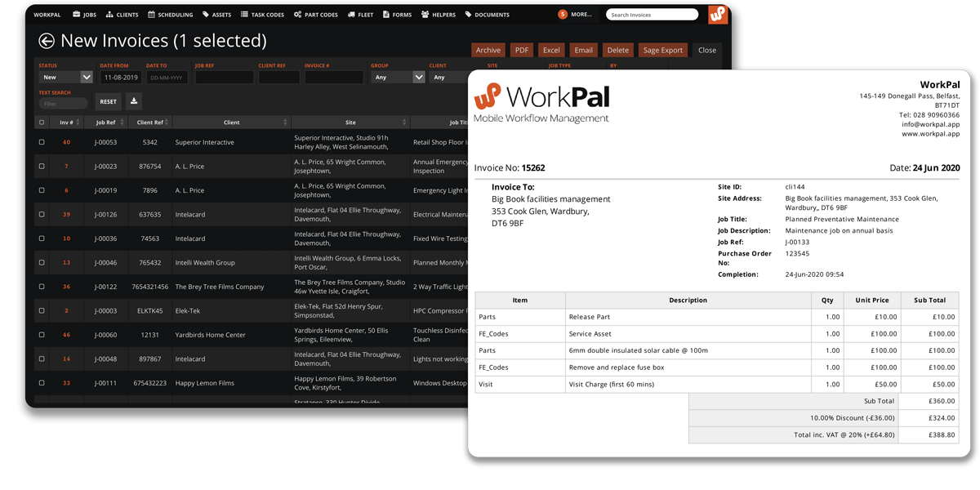Reset the invoice filters

(x=109, y=102)
